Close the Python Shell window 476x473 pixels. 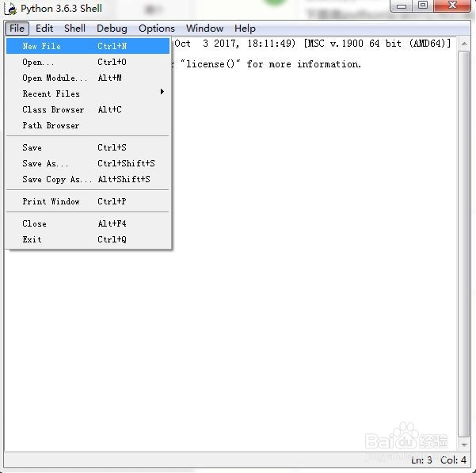coord(452,6)
